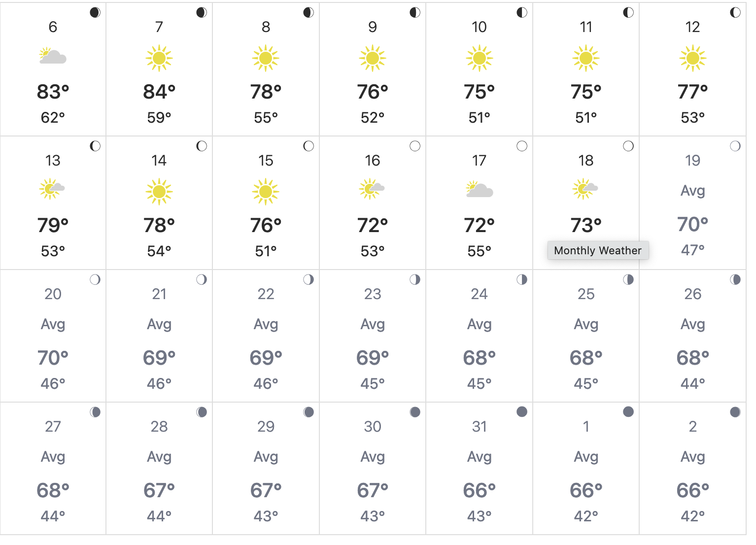Click the moon phase icon on day 31
Screen dimensions: 756x545
[x=522, y=412]
